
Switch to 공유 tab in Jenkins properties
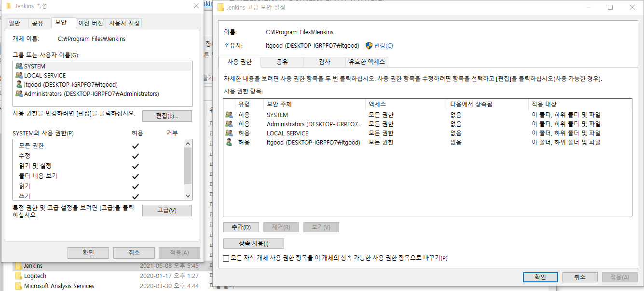(37, 23)
